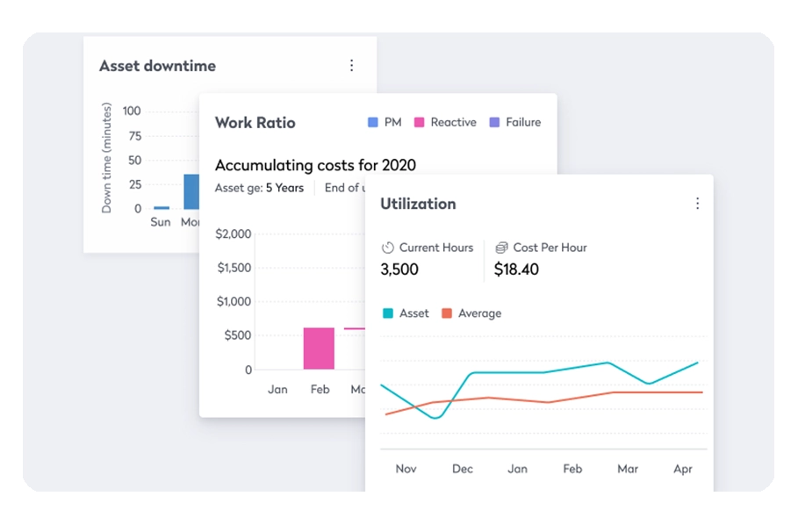Toggle the PM legend series
Screen dimensions: 798x532
click(384, 123)
